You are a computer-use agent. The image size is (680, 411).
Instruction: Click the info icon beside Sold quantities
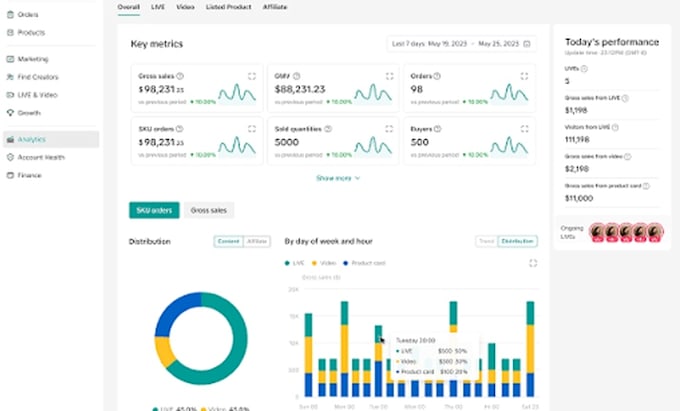pyautogui.click(x=328, y=129)
